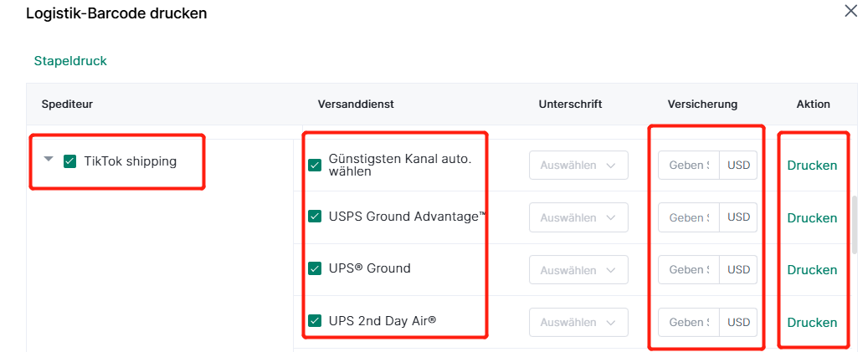Uncheck the TikTok shipping checkbox
Screen dimensions: 868x352
tap(69, 161)
